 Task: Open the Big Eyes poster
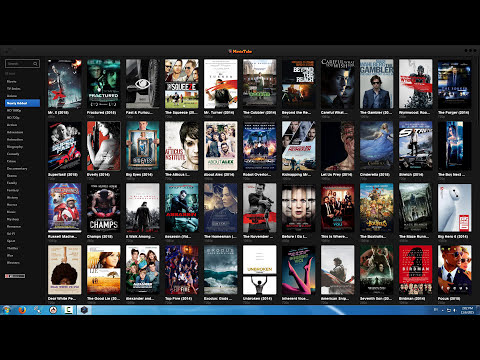point(143,146)
